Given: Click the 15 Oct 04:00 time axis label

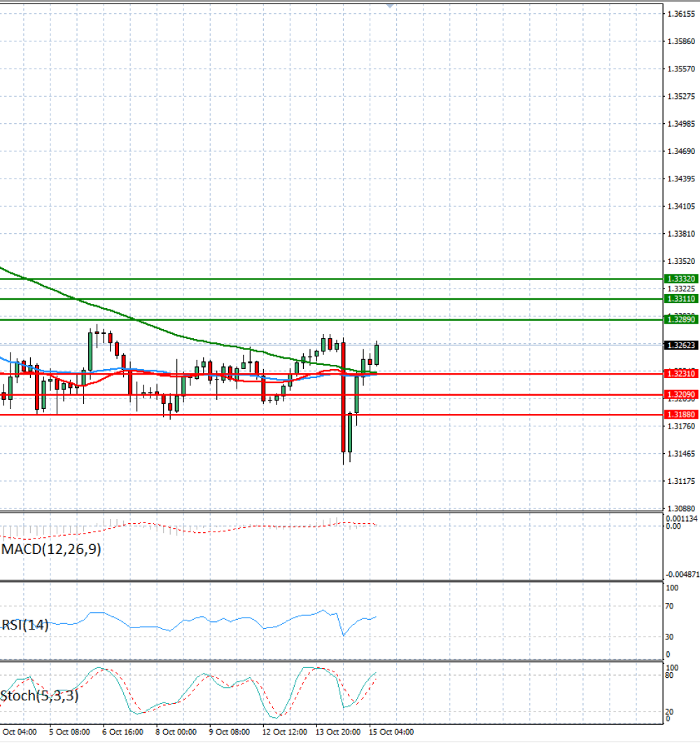Looking at the screenshot, I should tap(391, 732).
